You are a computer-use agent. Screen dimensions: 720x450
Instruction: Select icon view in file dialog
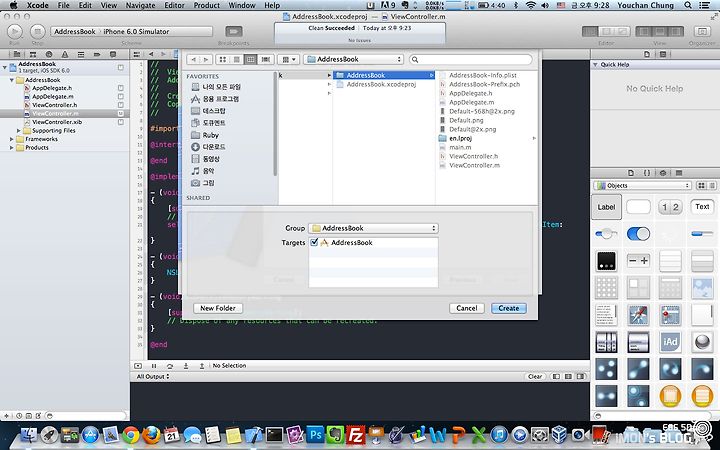[223, 60]
